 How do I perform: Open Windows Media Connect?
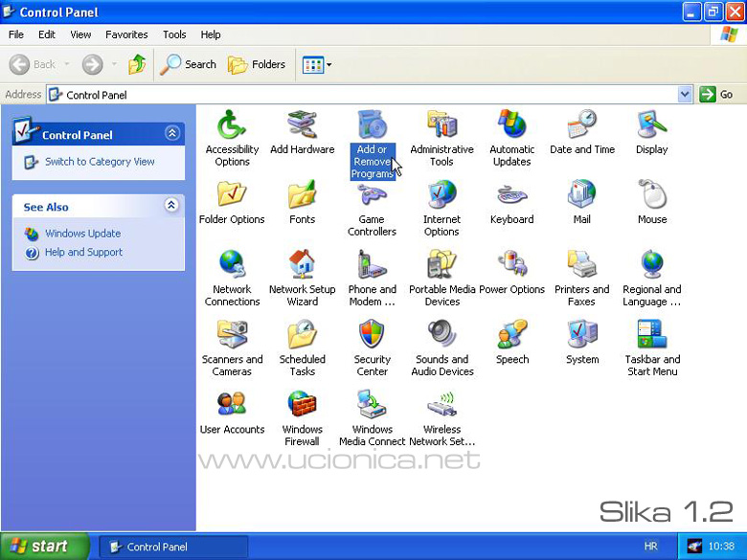pyautogui.click(x=373, y=418)
